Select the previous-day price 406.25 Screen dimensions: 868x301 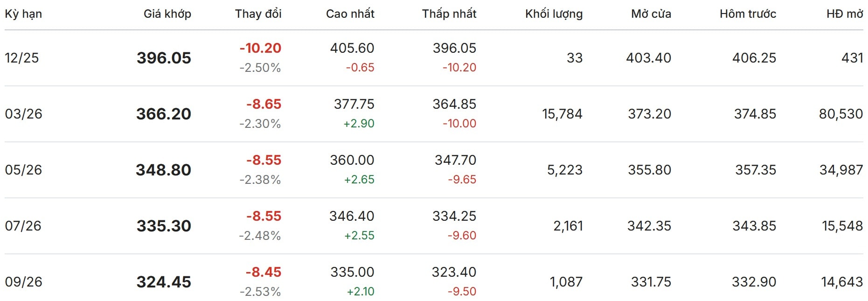coord(754,58)
